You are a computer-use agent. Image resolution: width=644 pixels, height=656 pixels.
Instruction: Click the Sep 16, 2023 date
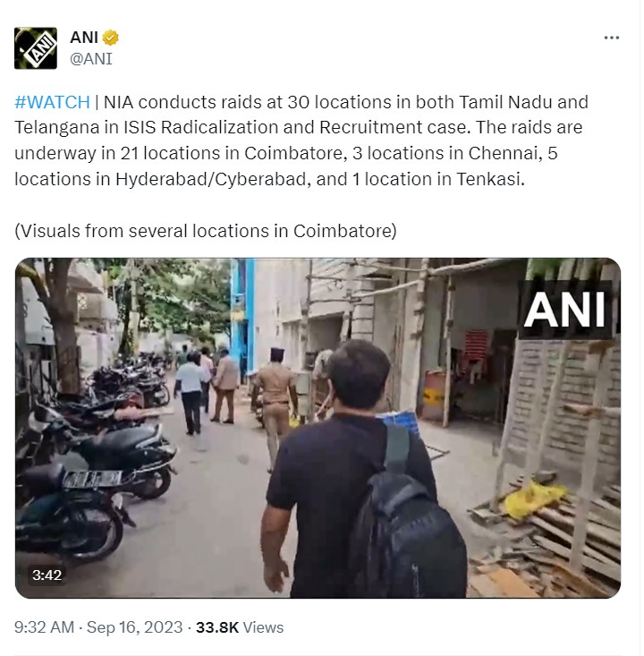click(x=135, y=627)
